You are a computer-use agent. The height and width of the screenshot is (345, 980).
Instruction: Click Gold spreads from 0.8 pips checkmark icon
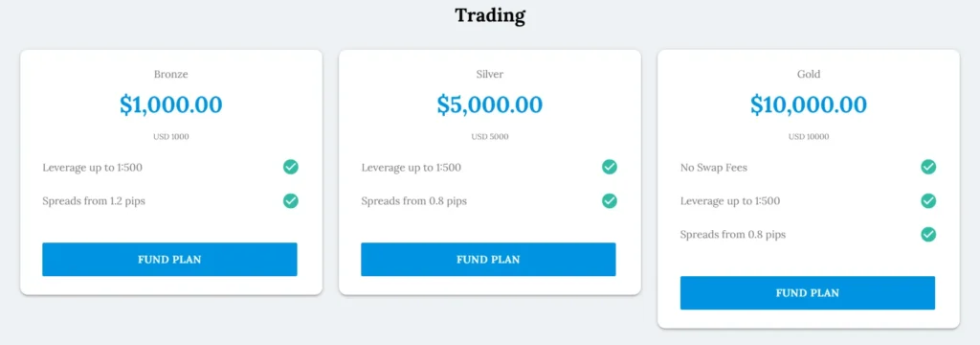(x=928, y=235)
